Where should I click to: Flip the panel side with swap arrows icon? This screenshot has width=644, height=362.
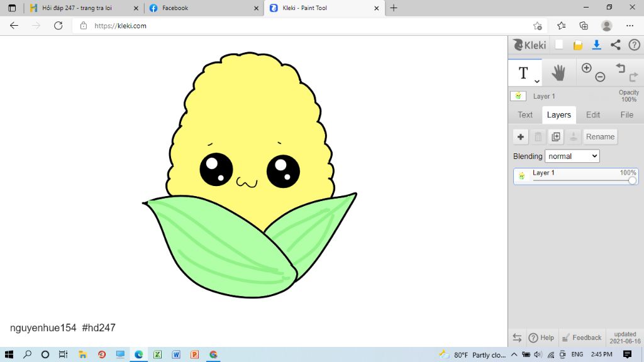click(517, 337)
